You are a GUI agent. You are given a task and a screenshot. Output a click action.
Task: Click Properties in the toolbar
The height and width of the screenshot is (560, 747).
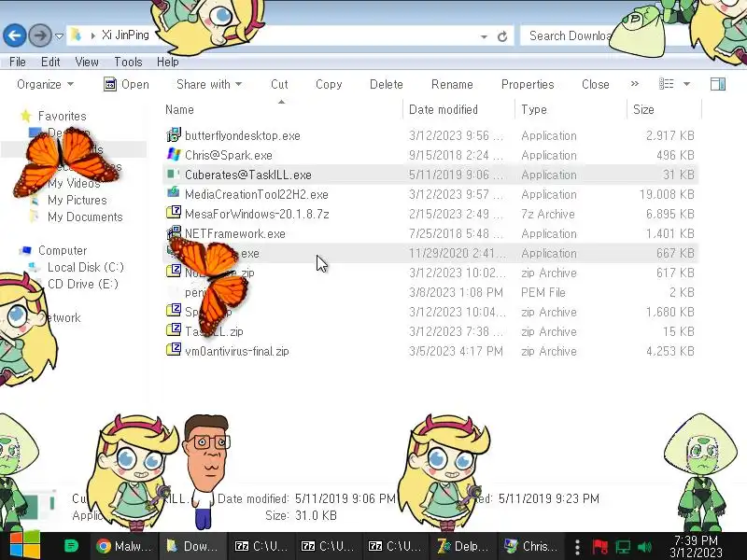(x=528, y=84)
